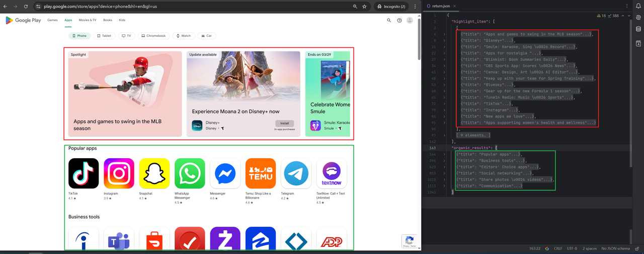
Task: Click the reCAPTCHA badge
Action: pyautogui.click(x=409, y=241)
